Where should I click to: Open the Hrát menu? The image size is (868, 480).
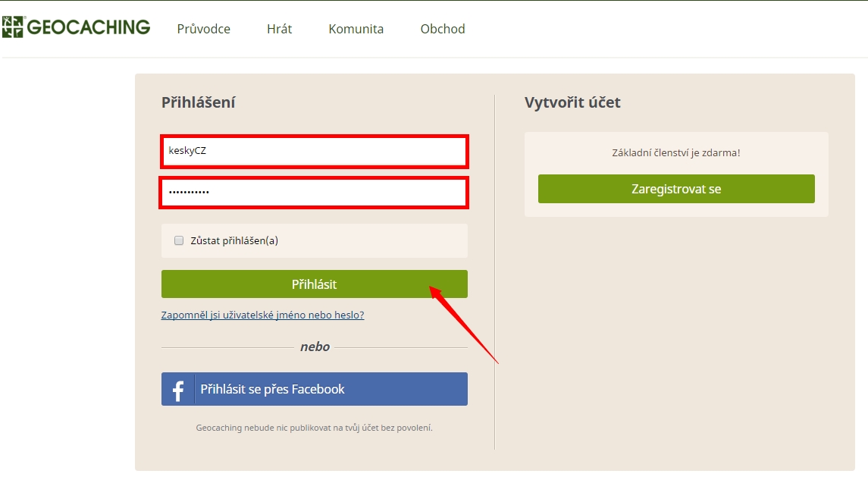point(279,29)
